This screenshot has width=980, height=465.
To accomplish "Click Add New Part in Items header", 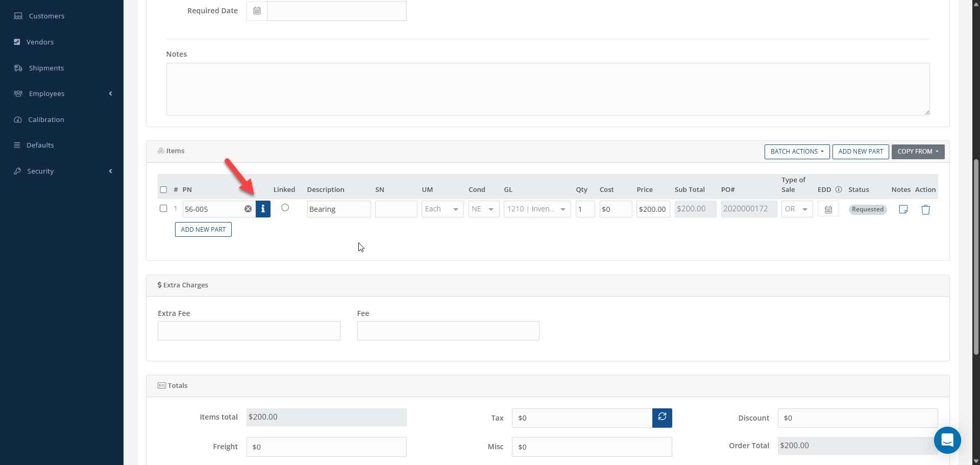I will [861, 152].
